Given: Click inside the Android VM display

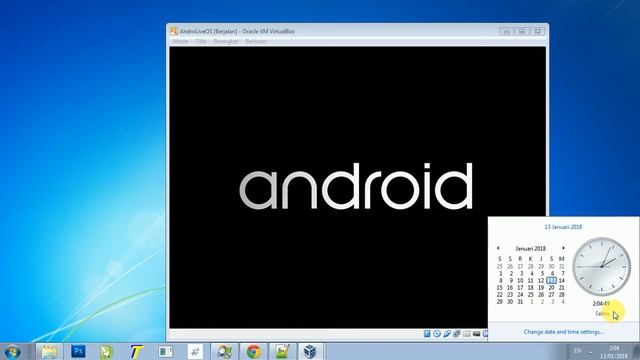Looking at the screenshot, I should pyautogui.click(x=357, y=187).
